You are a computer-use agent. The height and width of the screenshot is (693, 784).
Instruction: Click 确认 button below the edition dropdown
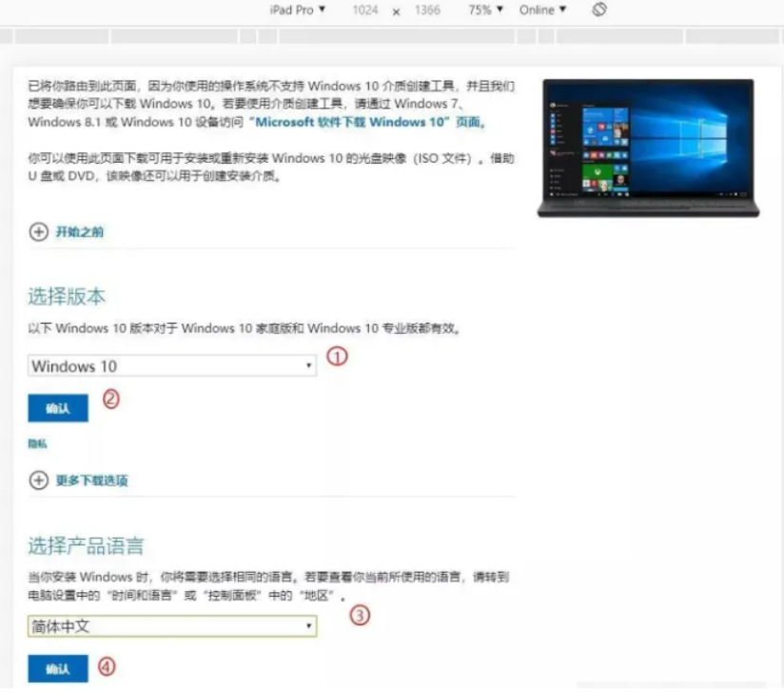pos(58,408)
